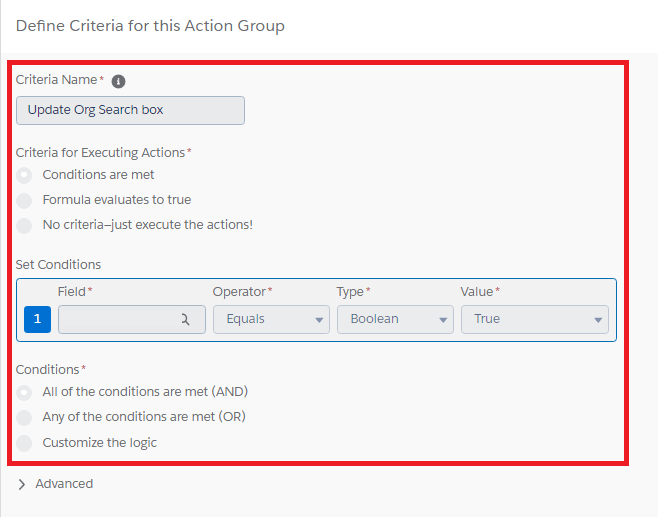Viewport: 658px width, 517px height.
Task: Select 'No criteria–just execute the actions!'
Action: (25, 225)
